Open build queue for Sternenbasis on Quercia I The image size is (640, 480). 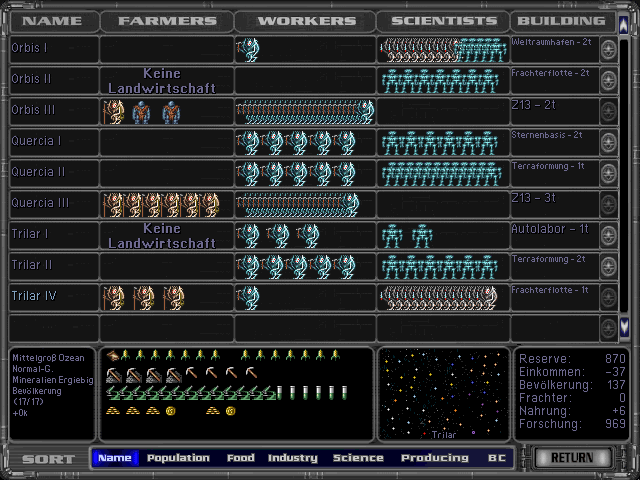click(x=553, y=136)
